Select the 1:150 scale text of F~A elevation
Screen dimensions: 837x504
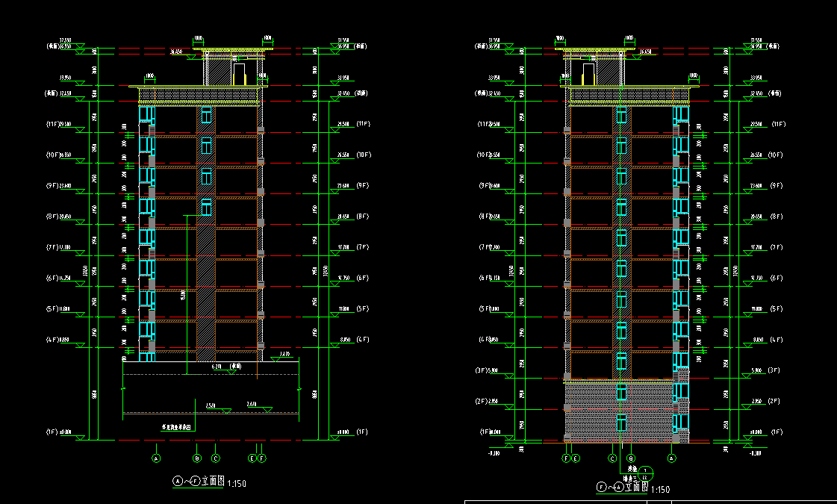(660, 490)
